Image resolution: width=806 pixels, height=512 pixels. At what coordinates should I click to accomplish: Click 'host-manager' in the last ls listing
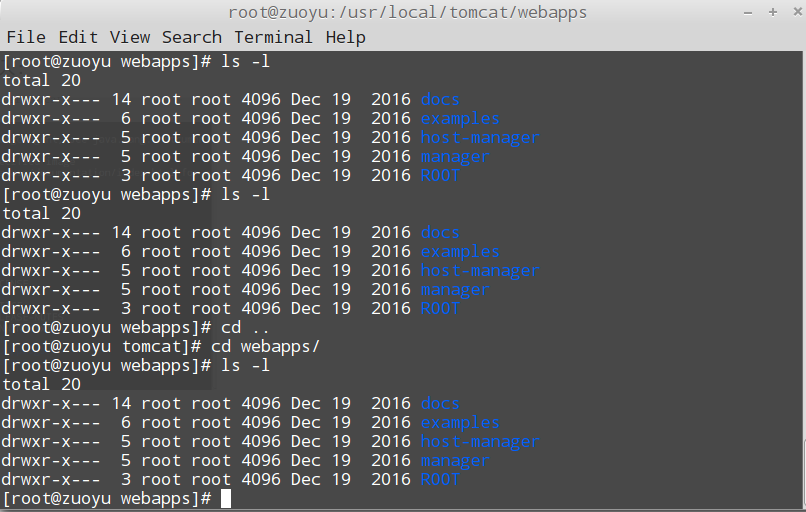[x=480, y=442]
